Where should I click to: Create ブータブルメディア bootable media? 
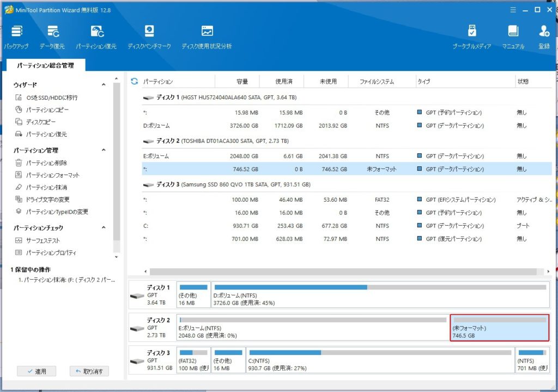click(471, 37)
